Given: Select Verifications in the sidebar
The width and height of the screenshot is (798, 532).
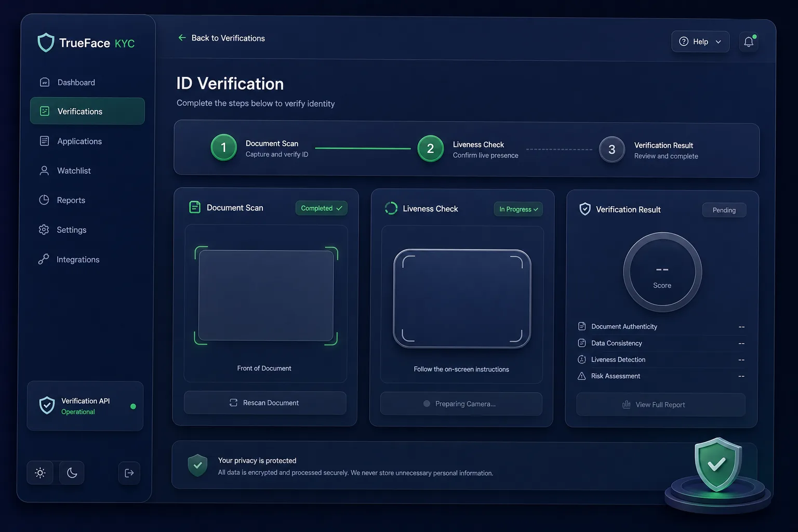Looking at the screenshot, I should pos(87,111).
